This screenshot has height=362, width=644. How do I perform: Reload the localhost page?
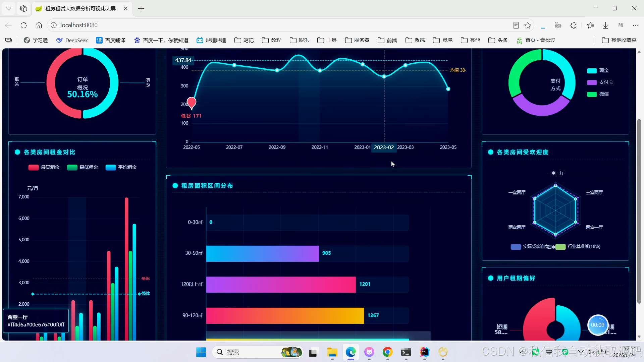point(23,25)
